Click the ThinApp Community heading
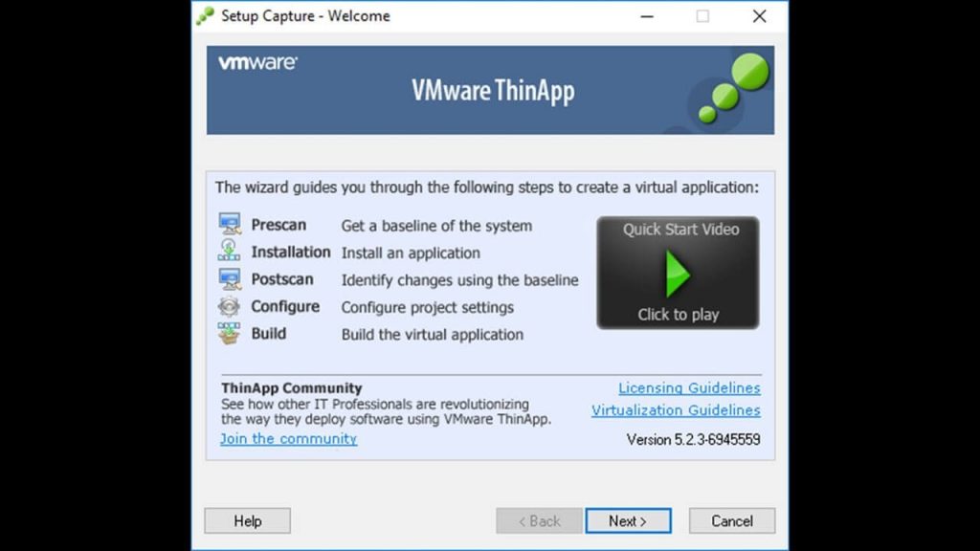The height and width of the screenshot is (551, 980). click(292, 388)
